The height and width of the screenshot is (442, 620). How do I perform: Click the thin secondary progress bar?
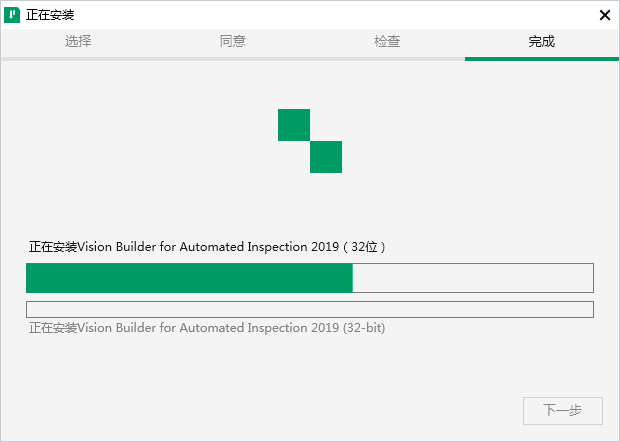pos(309,310)
